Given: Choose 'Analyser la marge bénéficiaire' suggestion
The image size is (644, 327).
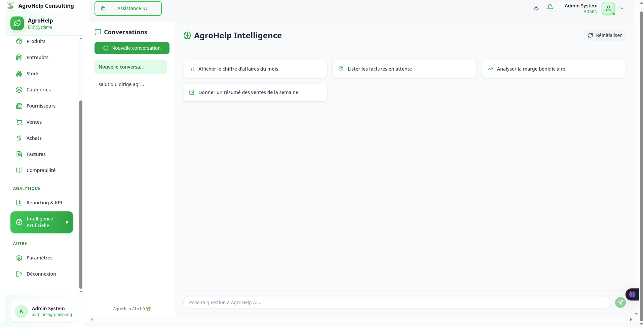Looking at the screenshot, I should 553,69.
